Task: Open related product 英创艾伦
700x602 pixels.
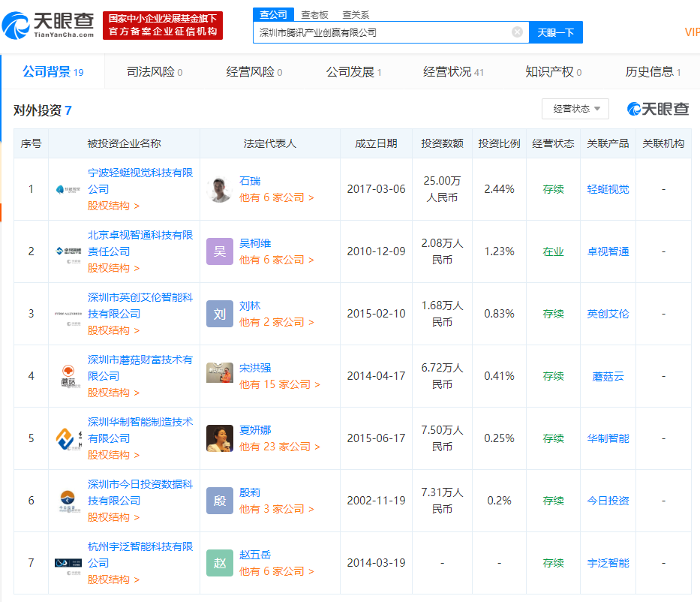Action: (x=608, y=314)
